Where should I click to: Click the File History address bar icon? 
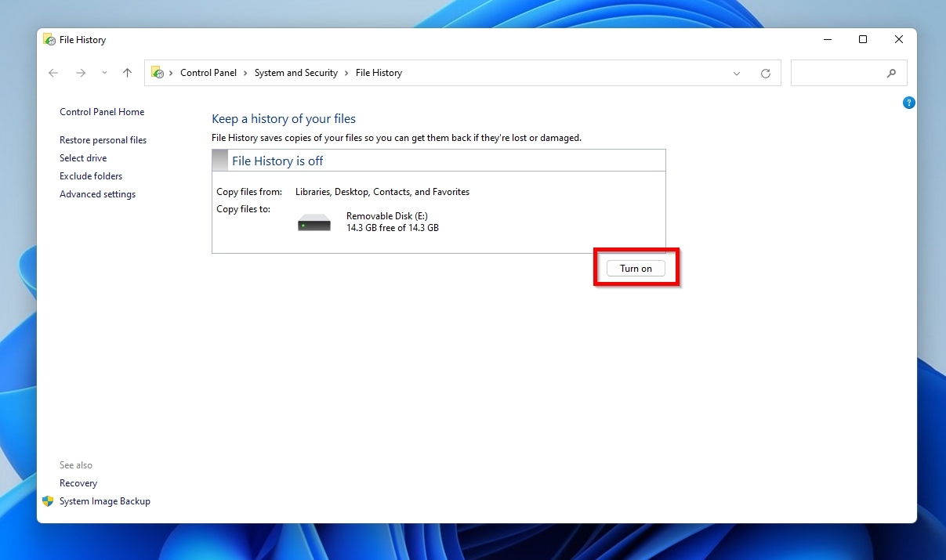tap(158, 73)
